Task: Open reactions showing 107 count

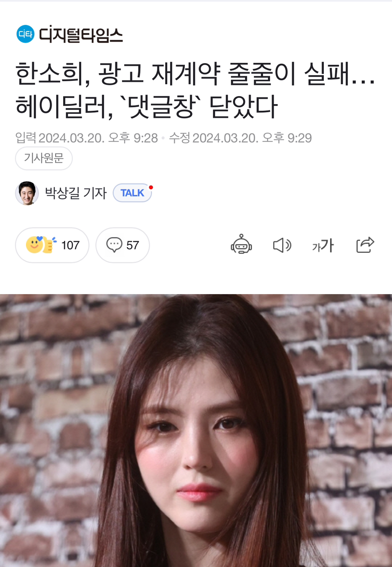Action: tap(52, 245)
